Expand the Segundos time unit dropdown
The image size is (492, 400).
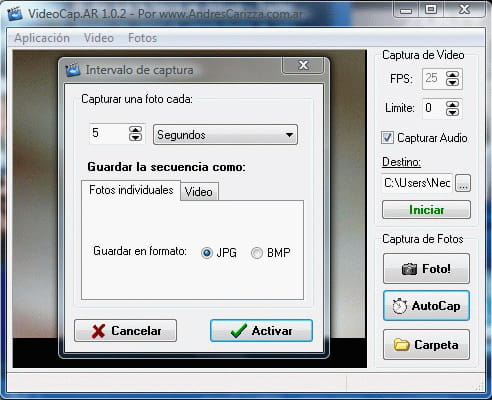point(225,135)
